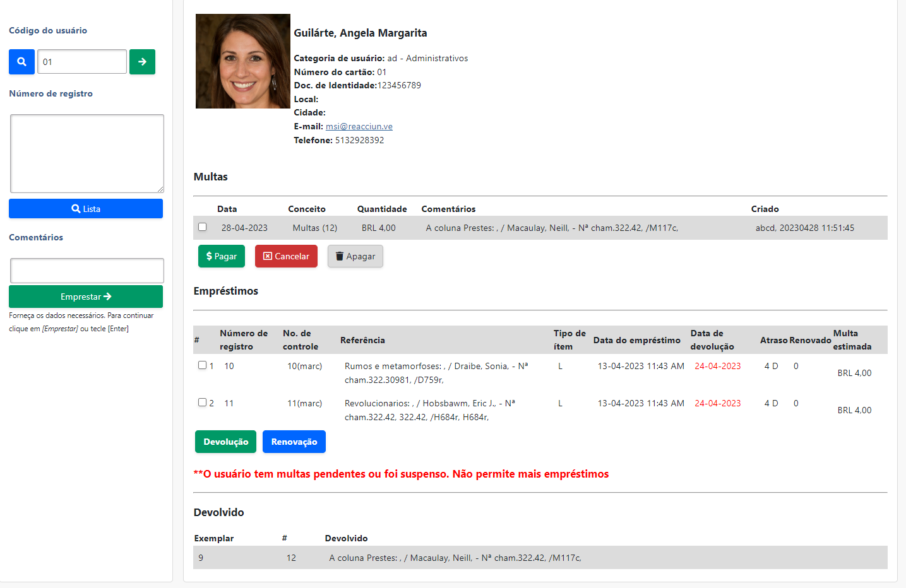This screenshot has width=906, height=588.
Task: Click inside the Número de registro textarea
Action: click(x=86, y=153)
